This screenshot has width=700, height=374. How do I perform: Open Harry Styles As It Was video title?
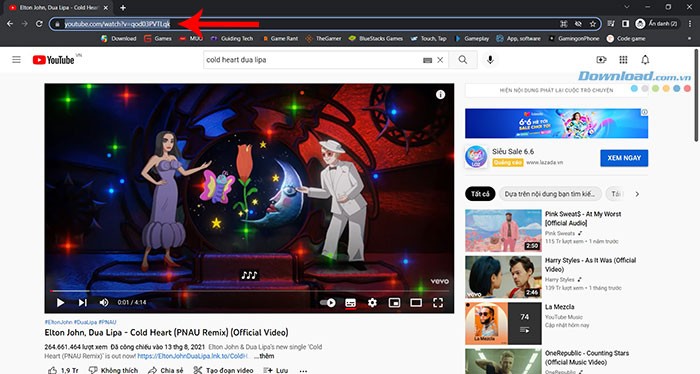pos(590,265)
